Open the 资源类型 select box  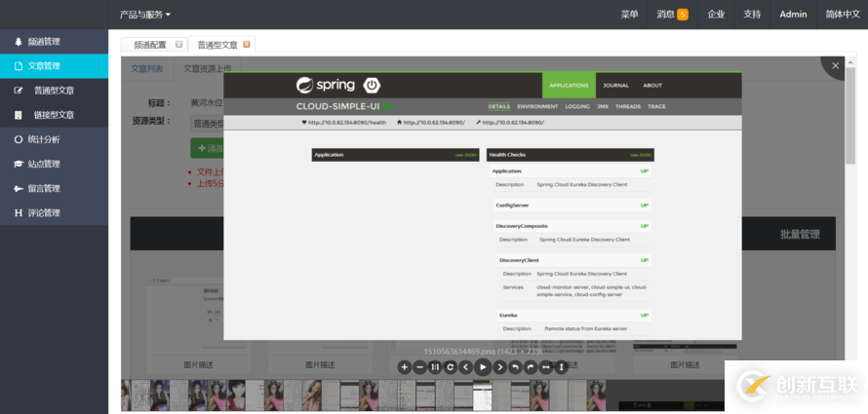(x=208, y=124)
